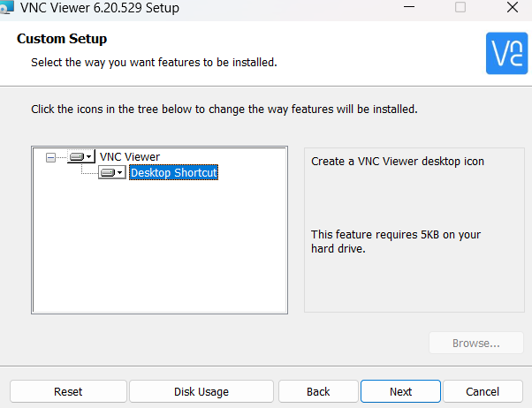Open the Disk Usage dialog
The image size is (532, 408).
(201, 391)
